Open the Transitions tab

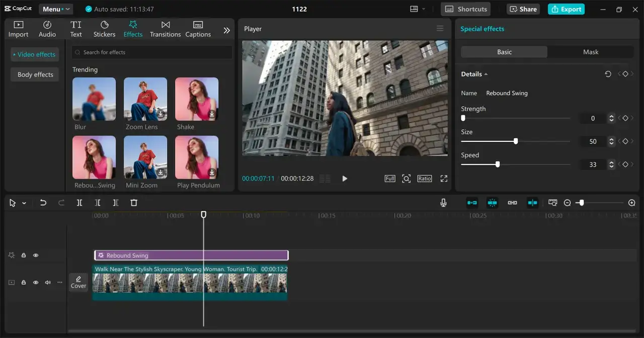165,29
